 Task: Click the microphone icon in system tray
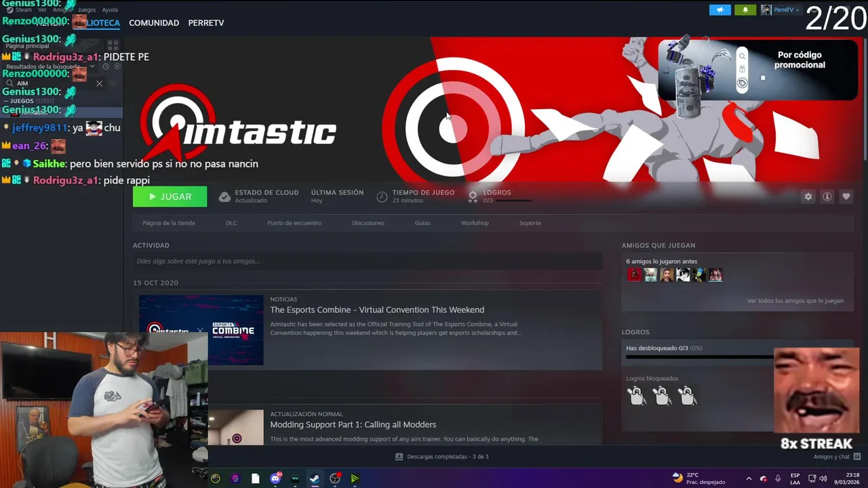(778, 479)
